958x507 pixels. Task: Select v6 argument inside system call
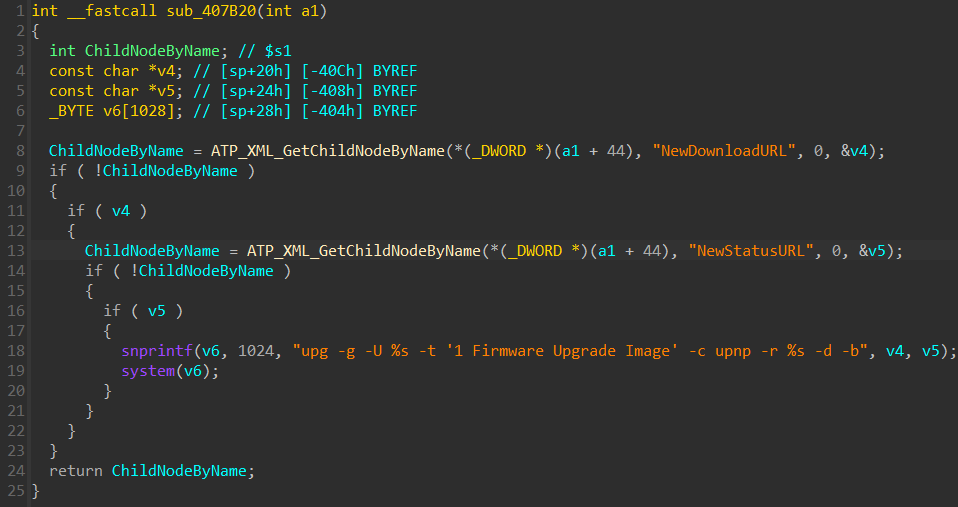tap(192, 371)
